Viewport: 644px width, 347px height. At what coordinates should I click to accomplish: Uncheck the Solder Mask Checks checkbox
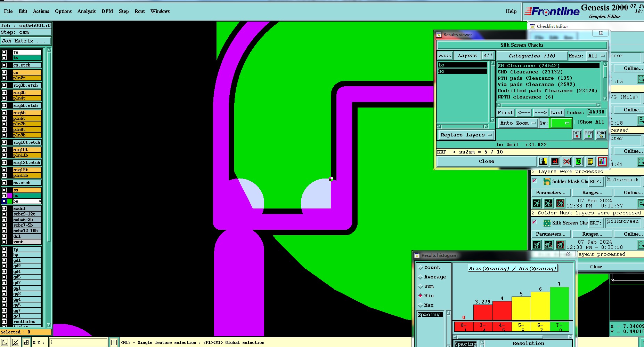(535, 181)
